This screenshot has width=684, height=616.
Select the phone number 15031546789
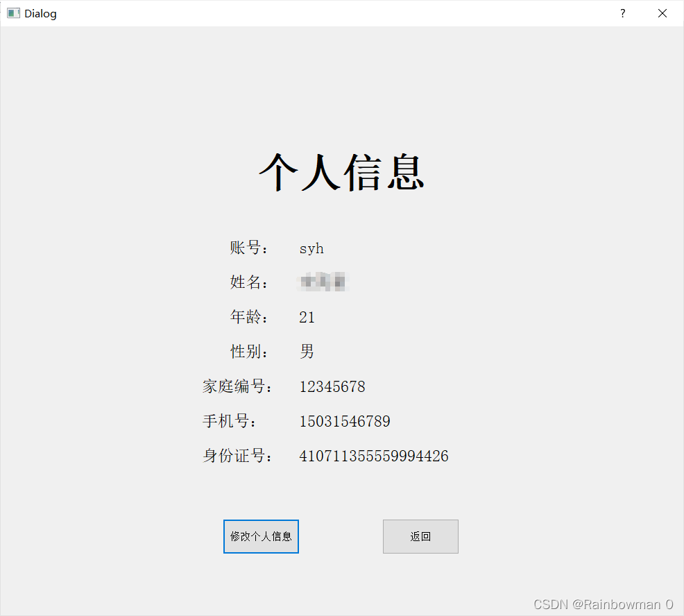point(345,421)
